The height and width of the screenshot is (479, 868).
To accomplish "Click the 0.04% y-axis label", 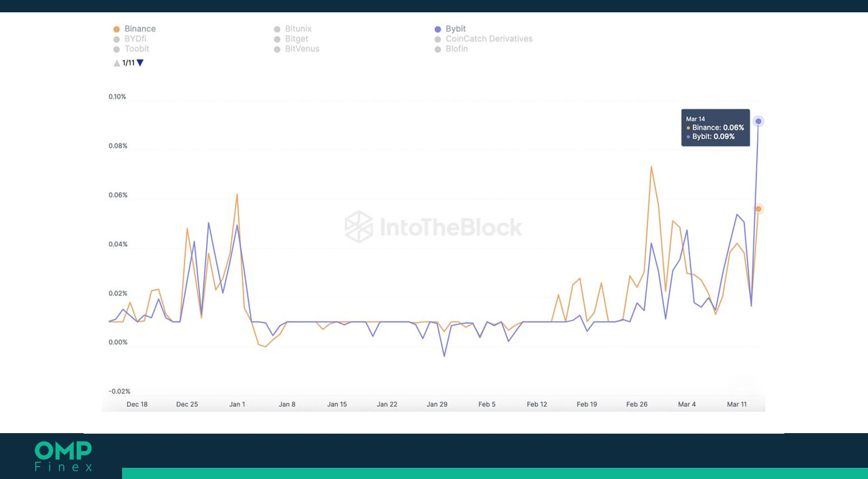I will tap(118, 245).
